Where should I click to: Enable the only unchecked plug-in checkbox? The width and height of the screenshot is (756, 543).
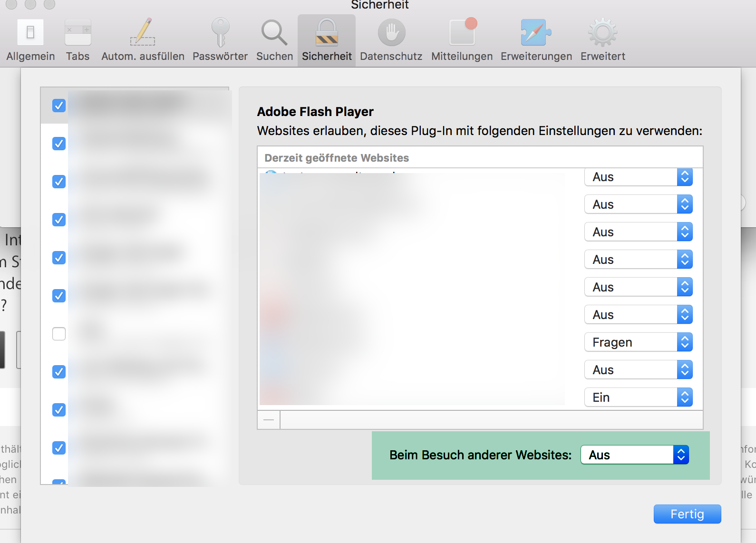click(59, 333)
